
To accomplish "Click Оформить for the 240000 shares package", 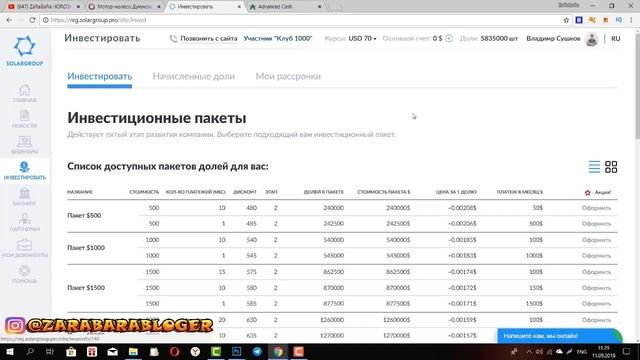I will coord(596,208).
